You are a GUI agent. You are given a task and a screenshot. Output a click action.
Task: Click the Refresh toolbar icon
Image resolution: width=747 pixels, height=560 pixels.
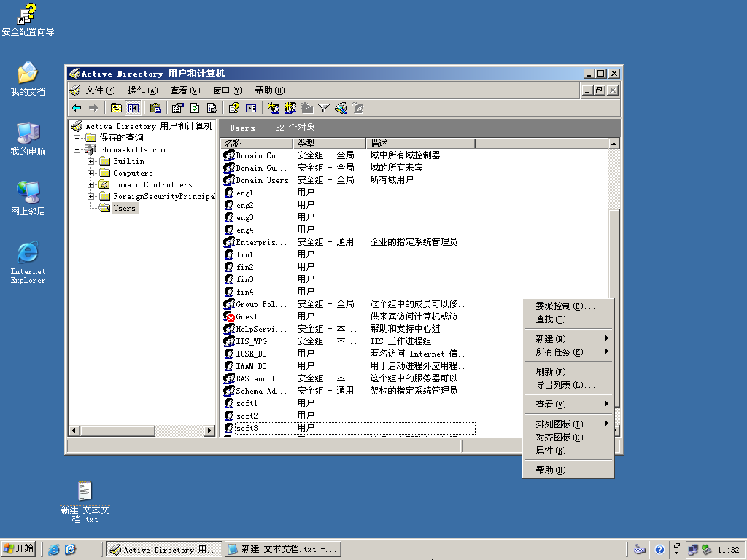pos(195,108)
